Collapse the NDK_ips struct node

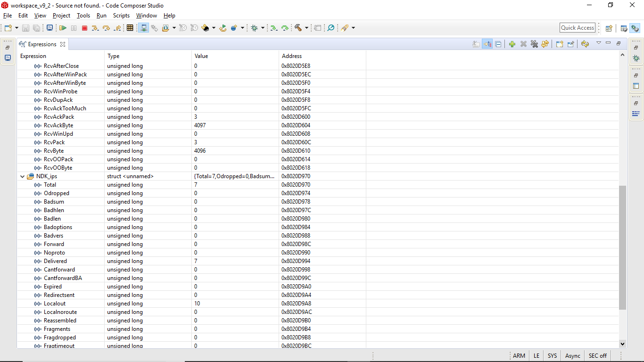[x=22, y=176]
